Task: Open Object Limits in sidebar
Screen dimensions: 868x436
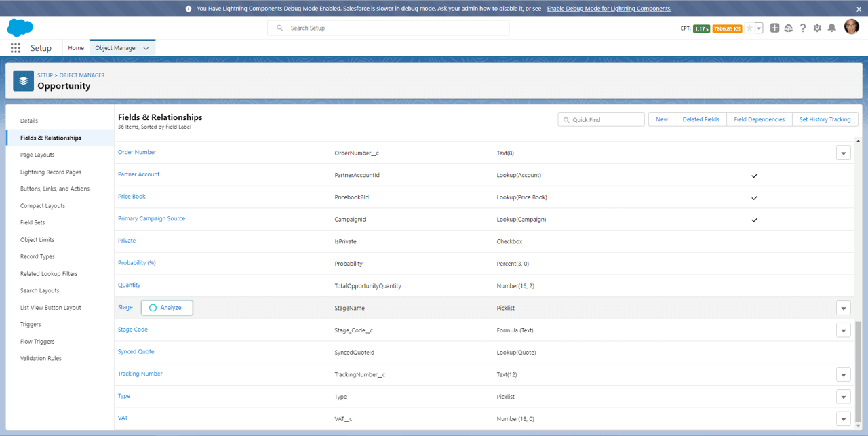Action: (x=37, y=239)
